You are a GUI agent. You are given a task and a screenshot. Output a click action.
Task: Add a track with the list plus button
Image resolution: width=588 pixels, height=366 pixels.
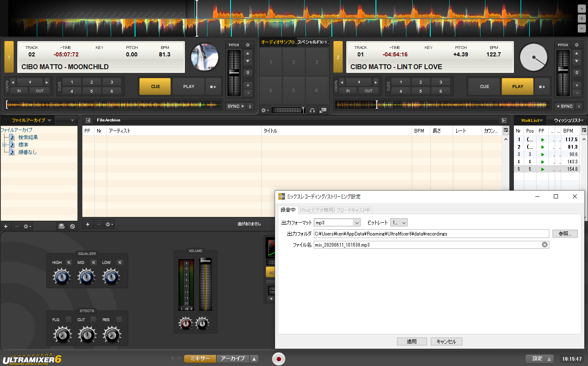(x=88, y=224)
